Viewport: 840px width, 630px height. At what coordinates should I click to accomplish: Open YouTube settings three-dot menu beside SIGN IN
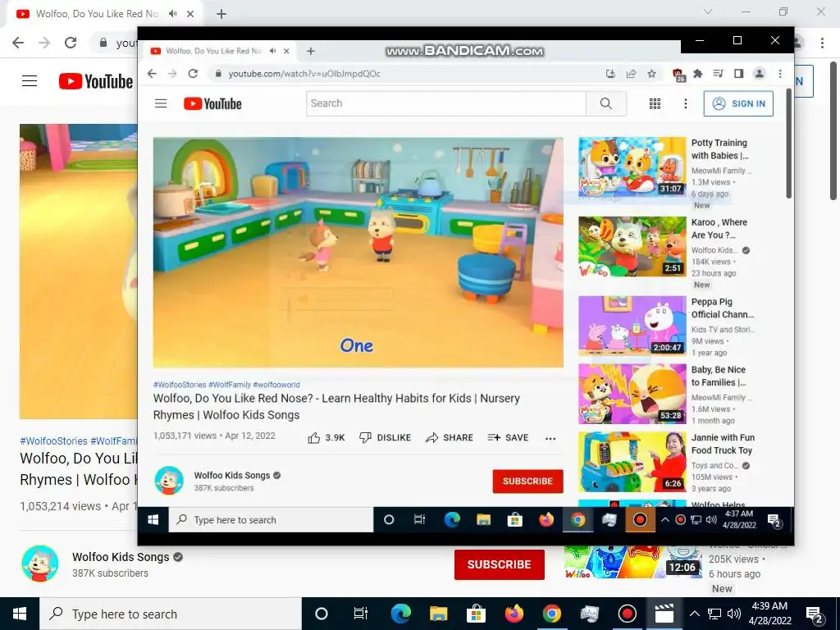pos(685,103)
